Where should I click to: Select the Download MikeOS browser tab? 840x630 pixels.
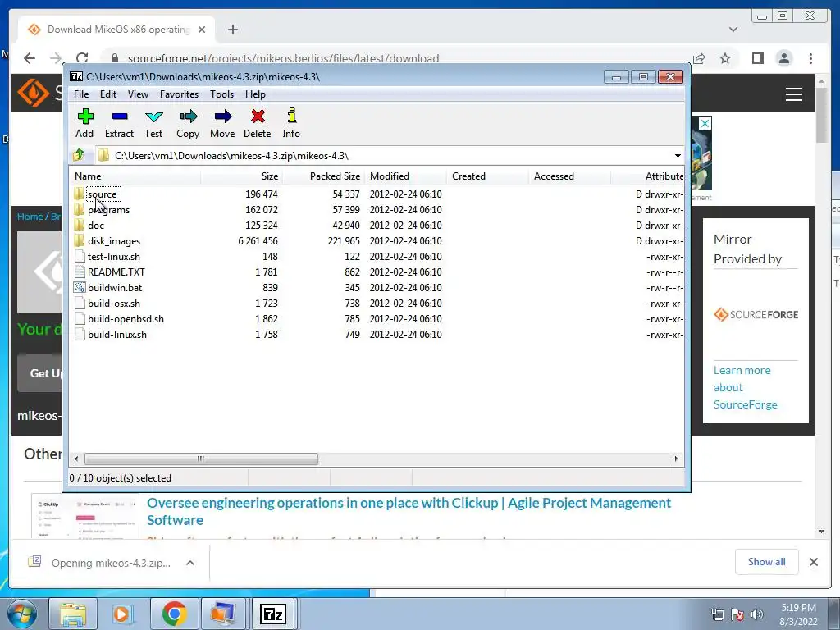click(x=116, y=30)
